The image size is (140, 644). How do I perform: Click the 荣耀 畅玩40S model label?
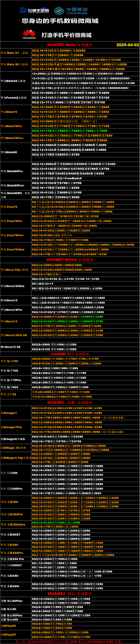click(9, 620)
